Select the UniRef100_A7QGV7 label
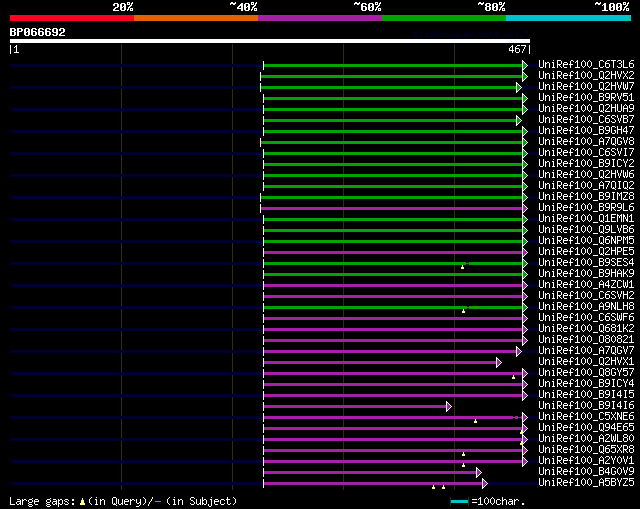 tap(586, 351)
